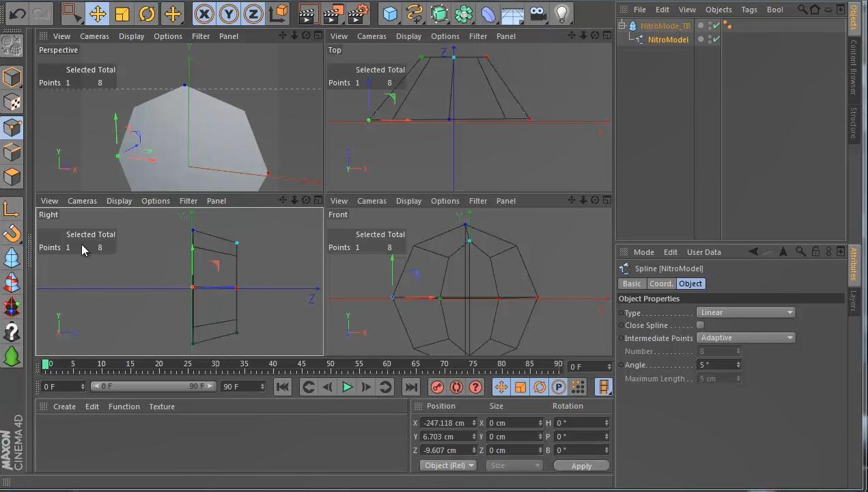Toggle NitroModel enabled checkmark
The width and height of the screenshot is (868, 492).
pos(716,40)
